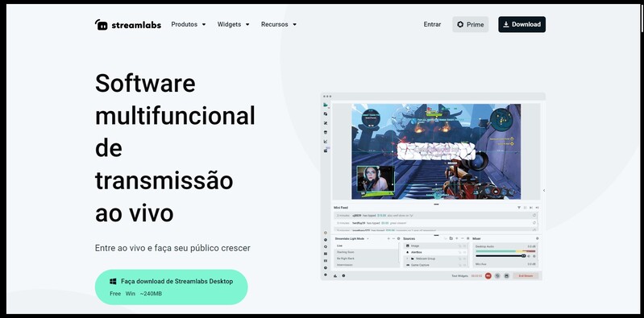Click Test Widgets in app footer
The width and height of the screenshot is (644, 318).
460,276
